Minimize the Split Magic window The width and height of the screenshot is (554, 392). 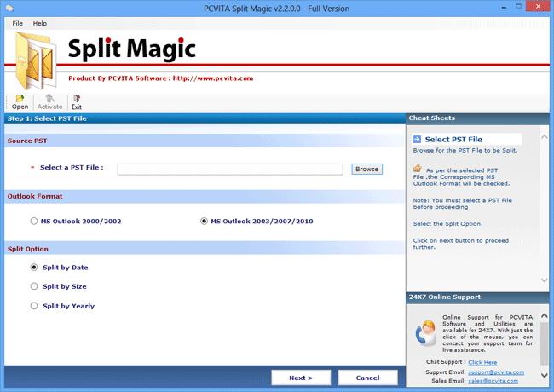(504, 7)
